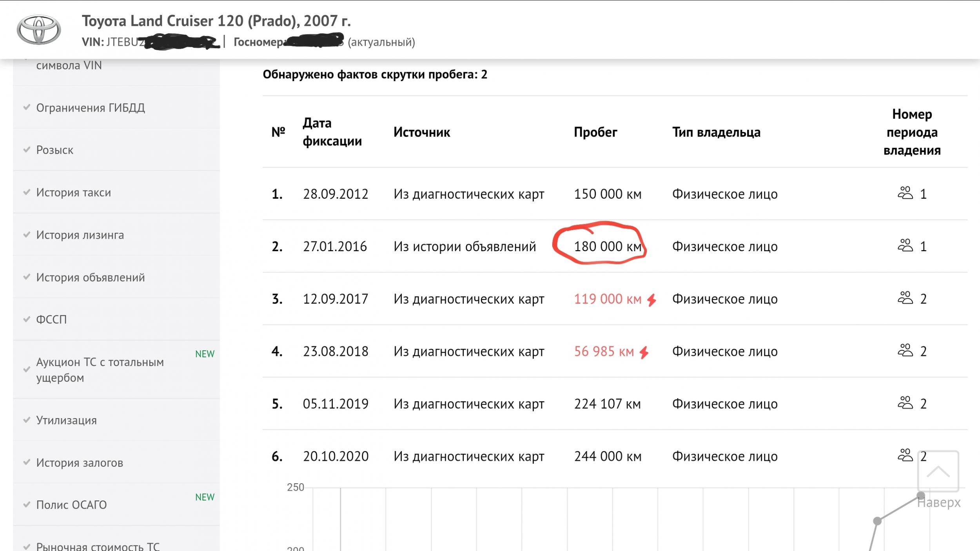Click NEW badge next to Аукцион ТС
This screenshot has height=551, width=980.
205,354
